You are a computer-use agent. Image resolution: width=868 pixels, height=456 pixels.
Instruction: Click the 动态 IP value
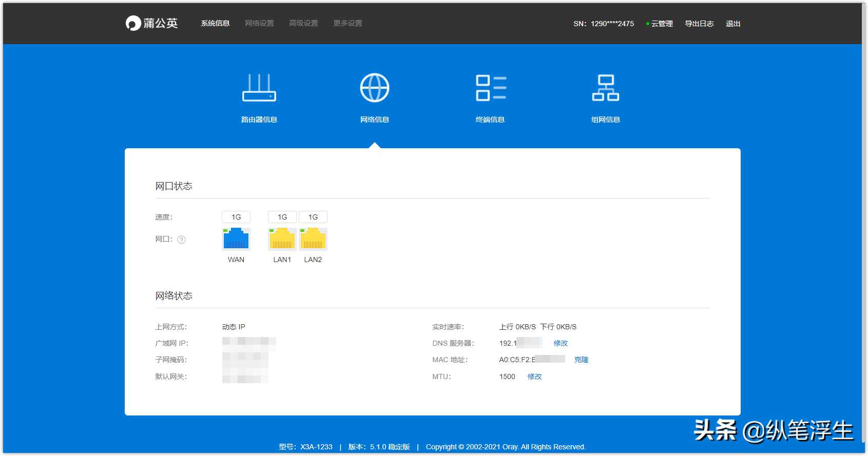[x=234, y=327]
